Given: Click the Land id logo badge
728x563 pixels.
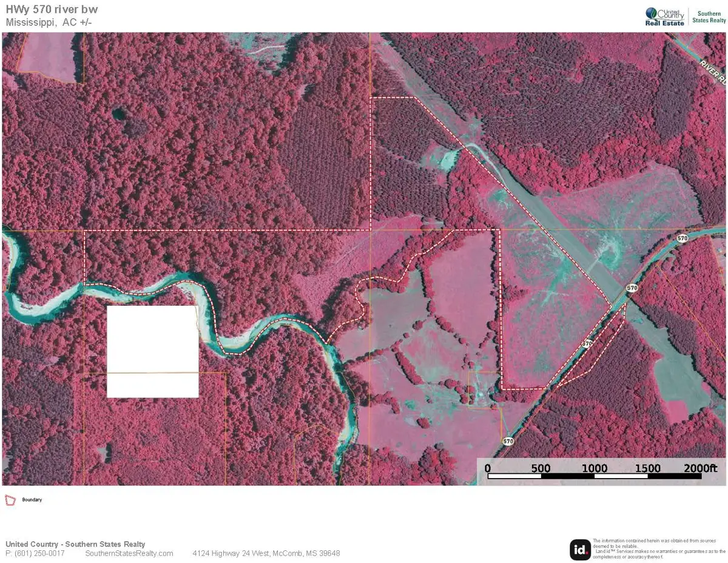Looking at the screenshot, I should 580,550.
